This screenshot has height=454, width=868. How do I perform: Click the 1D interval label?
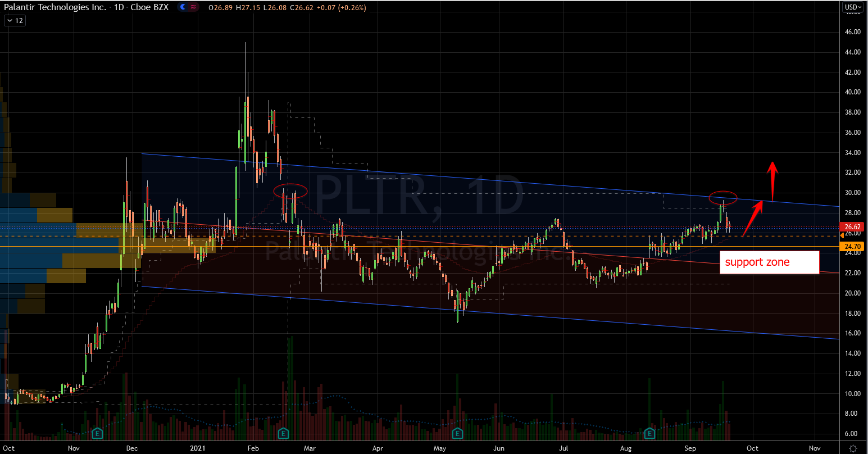point(119,8)
